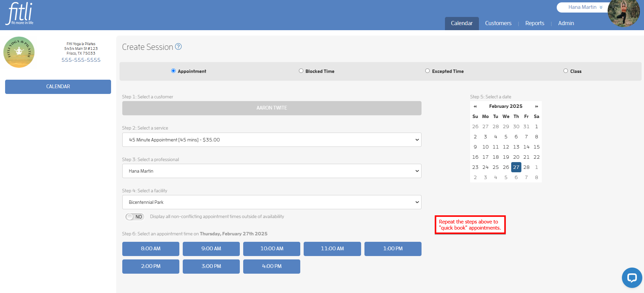Viewport: 644px width, 293px height.
Task: Click the CALENDAR sidebar button
Action: 58,86
